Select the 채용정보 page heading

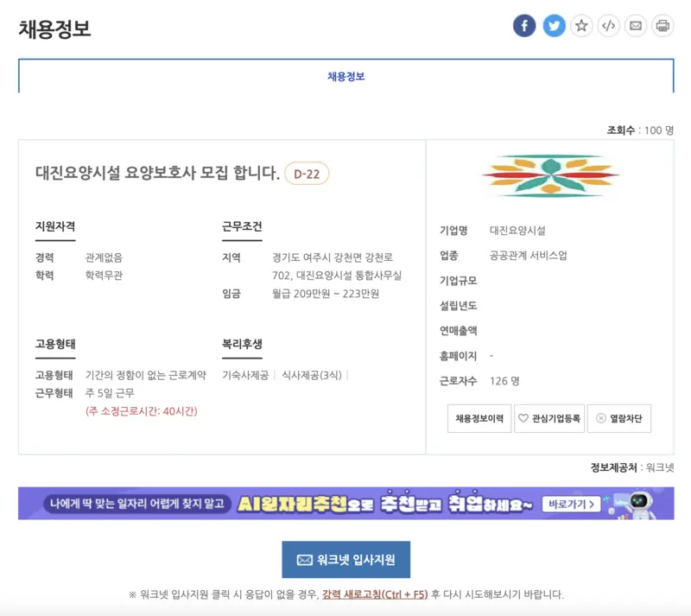pyautogui.click(x=52, y=29)
